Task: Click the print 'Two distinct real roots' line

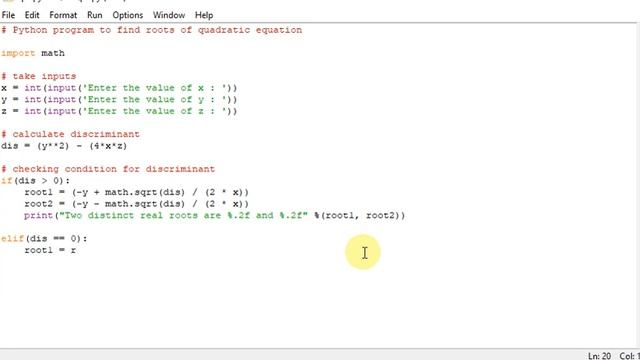Action: click(215, 216)
